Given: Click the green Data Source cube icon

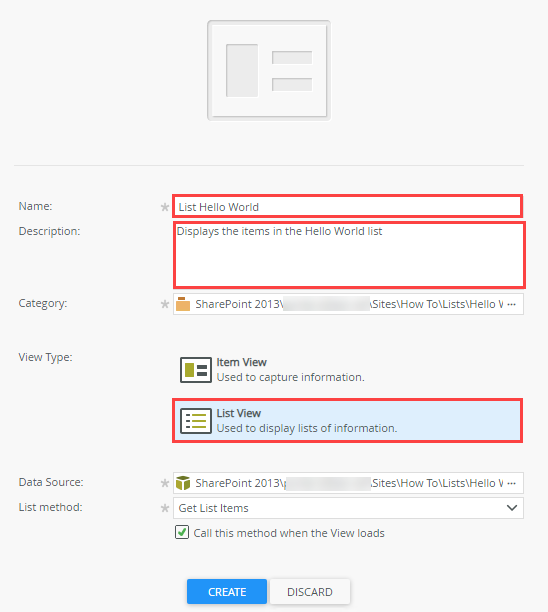Looking at the screenshot, I should click(183, 483).
